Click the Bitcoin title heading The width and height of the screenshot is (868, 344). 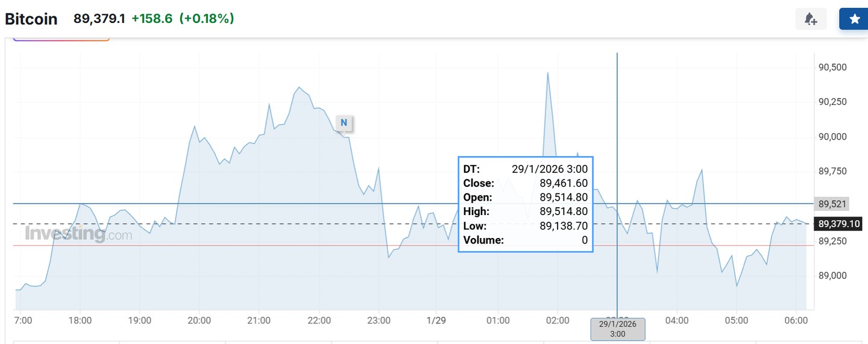click(31, 19)
